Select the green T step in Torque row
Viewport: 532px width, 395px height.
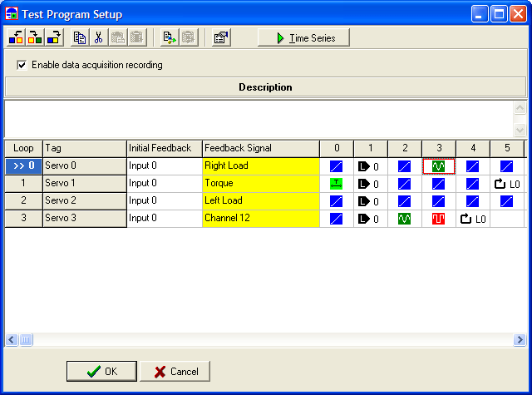(336, 184)
